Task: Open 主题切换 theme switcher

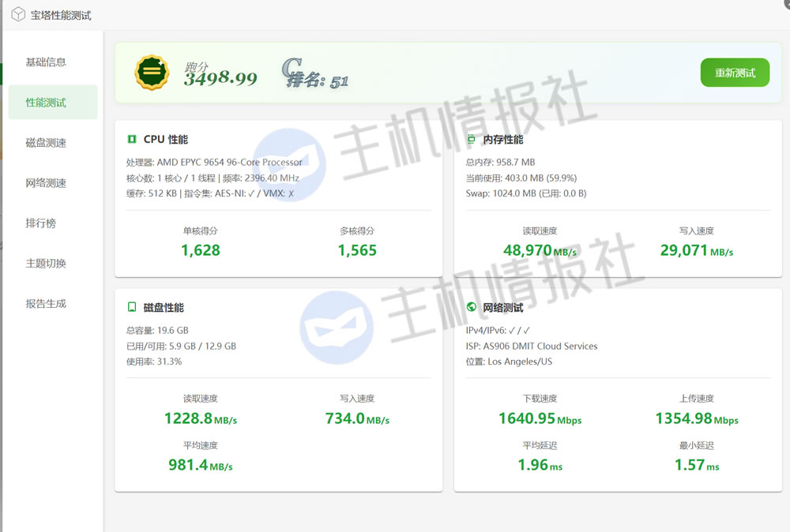Action: coord(46,264)
